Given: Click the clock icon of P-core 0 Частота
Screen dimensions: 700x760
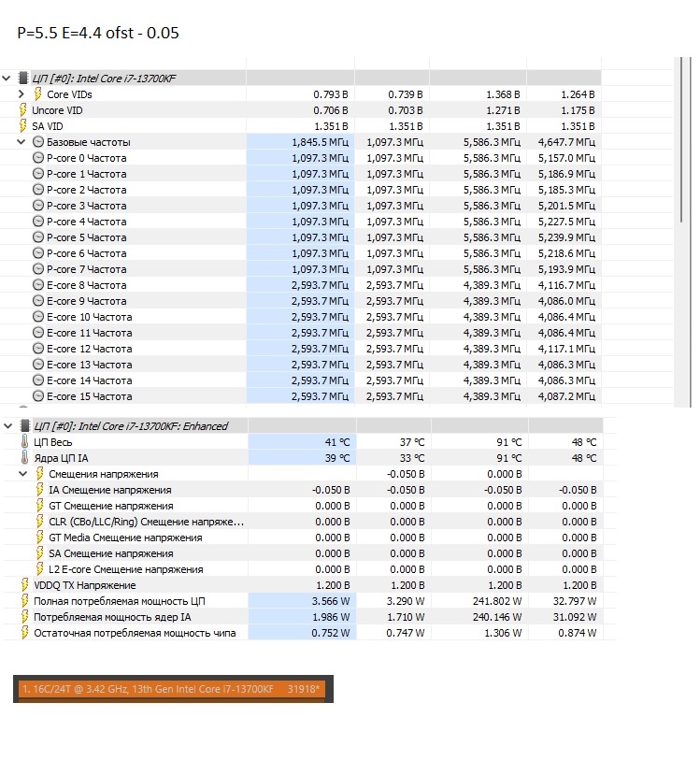Looking at the screenshot, I should [x=38, y=158].
